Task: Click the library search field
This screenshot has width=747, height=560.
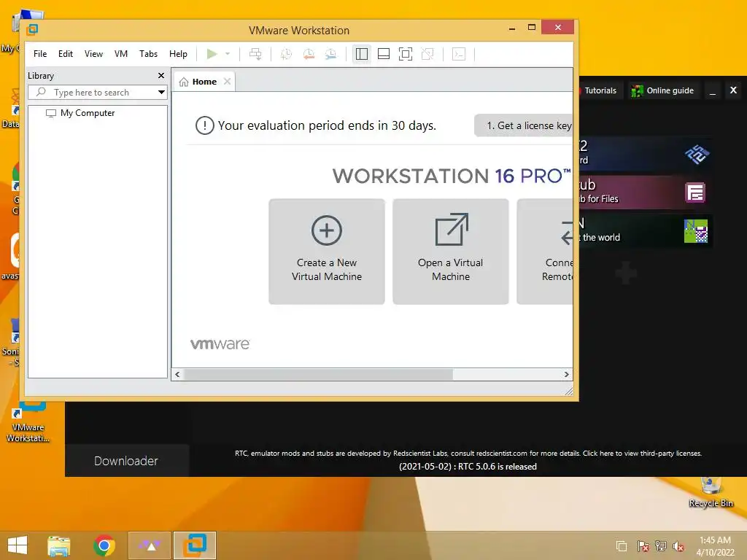Action: pos(97,93)
